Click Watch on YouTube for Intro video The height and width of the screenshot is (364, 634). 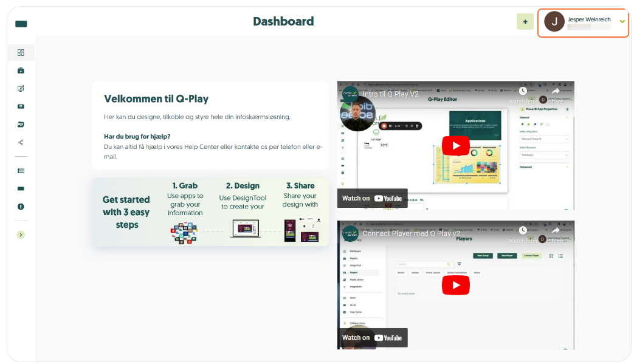coord(372,198)
